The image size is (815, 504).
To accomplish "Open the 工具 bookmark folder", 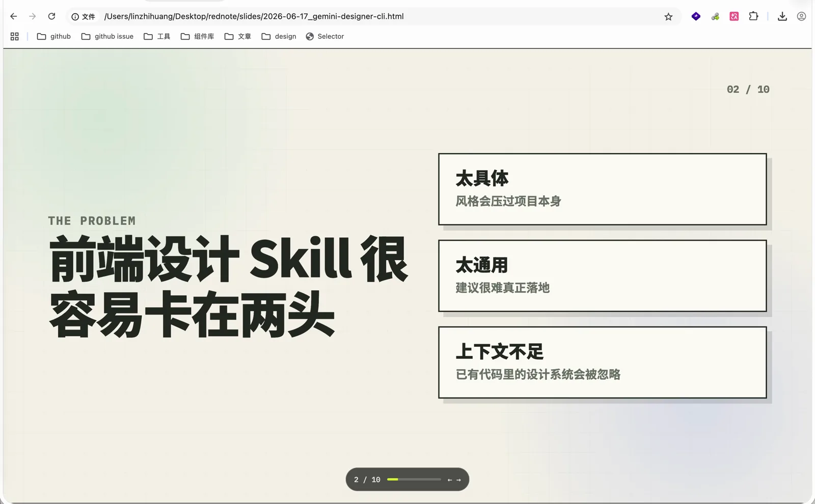I will tap(157, 36).
